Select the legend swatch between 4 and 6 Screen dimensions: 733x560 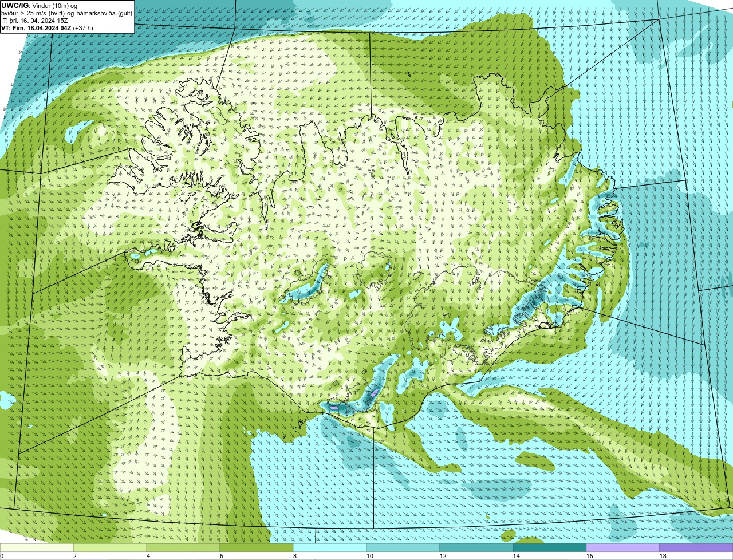pos(183,548)
